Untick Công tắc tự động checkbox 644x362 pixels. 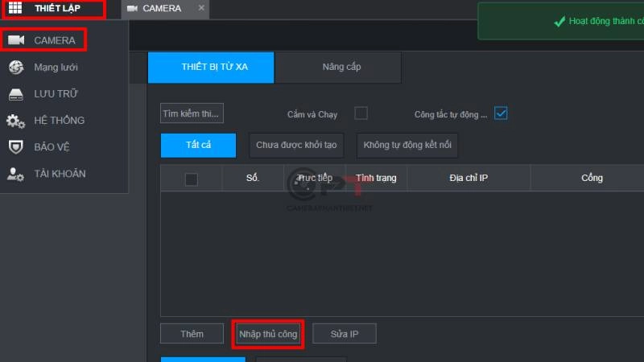[x=501, y=113]
